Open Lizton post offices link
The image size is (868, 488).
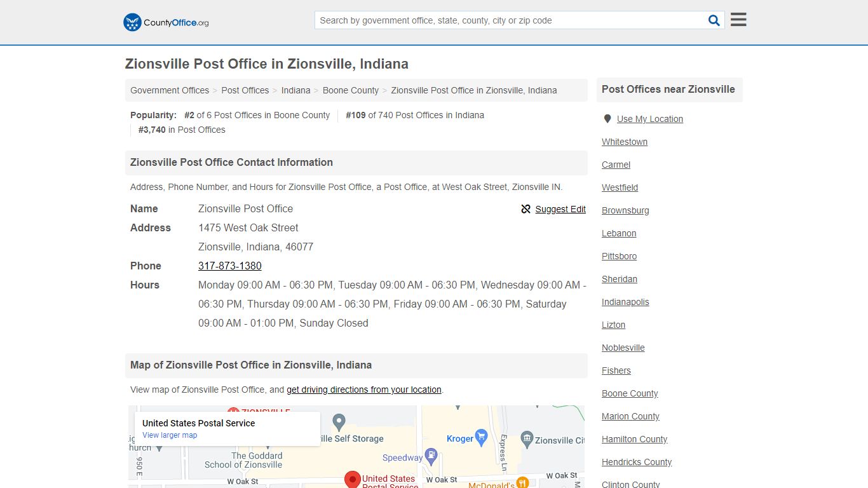click(614, 325)
